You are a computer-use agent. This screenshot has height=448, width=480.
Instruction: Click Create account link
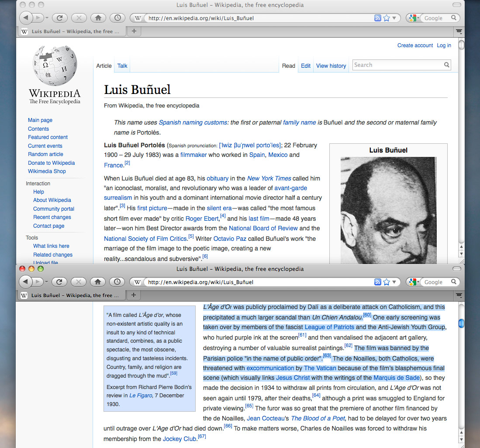(x=415, y=45)
